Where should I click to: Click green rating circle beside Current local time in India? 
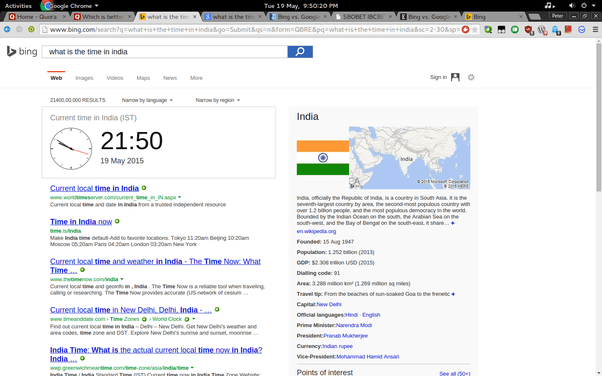click(x=144, y=188)
